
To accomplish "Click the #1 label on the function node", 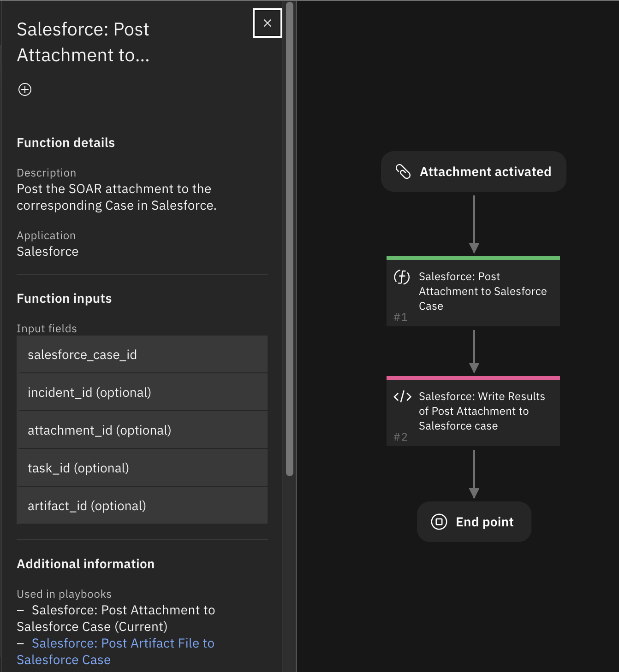I will click(400, 317).
